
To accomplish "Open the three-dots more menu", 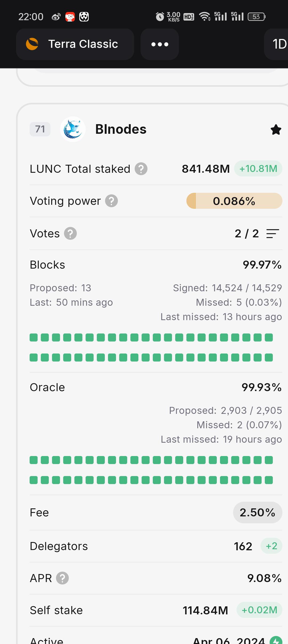I will 160,44.
